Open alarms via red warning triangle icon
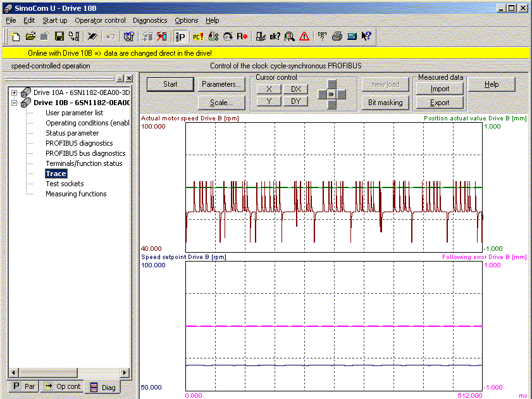Image resolution: width=532 pixels, height=399 pixels. pos(304,36)
